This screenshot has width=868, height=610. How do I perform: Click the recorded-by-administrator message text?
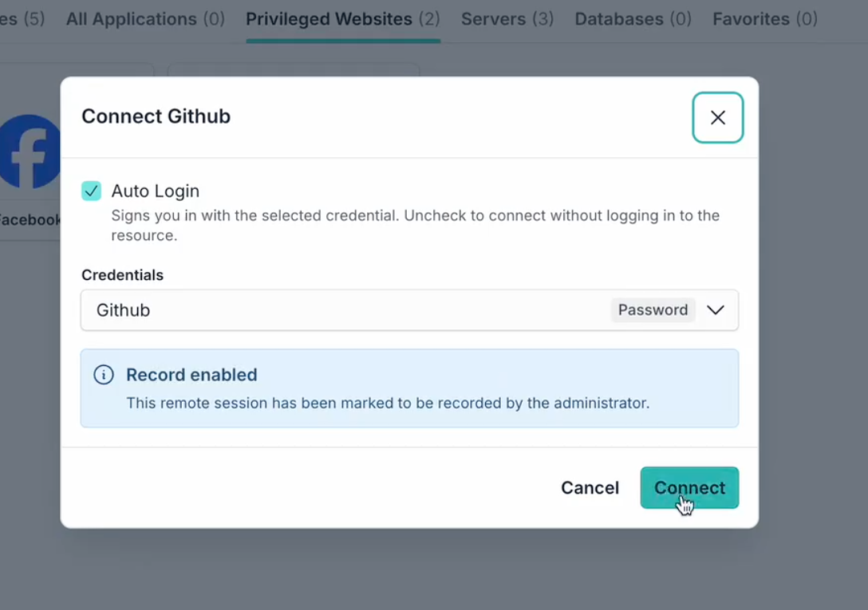[x=388, y=403]
